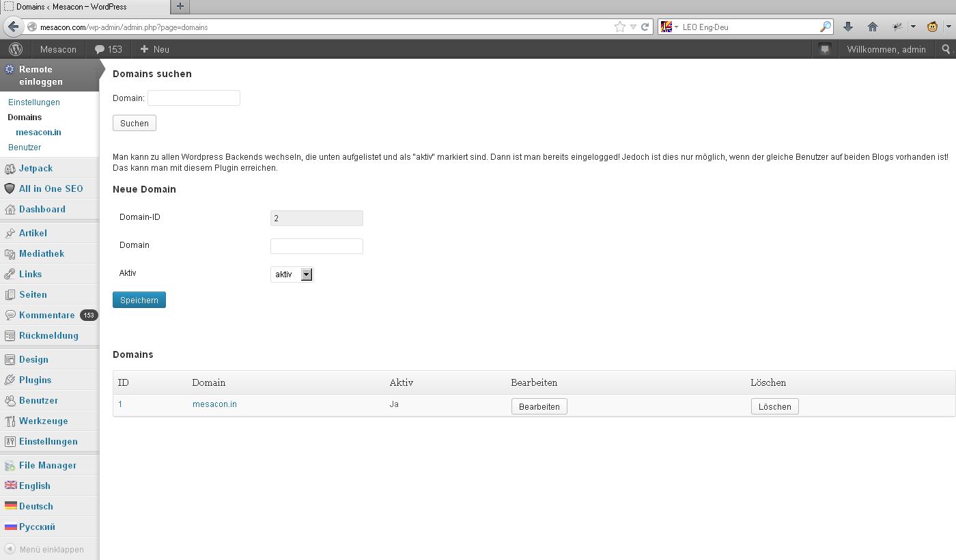This screenshot has width=956, height=560.
Task: Reload the page using the refresh icon
Action: [x=645, y=27]
